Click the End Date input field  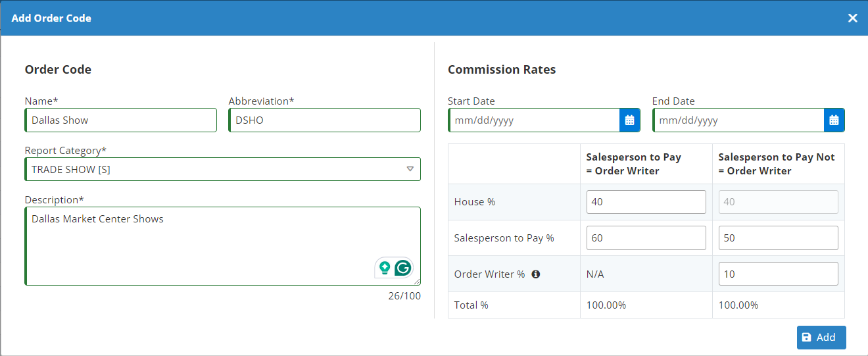(738, 120)
